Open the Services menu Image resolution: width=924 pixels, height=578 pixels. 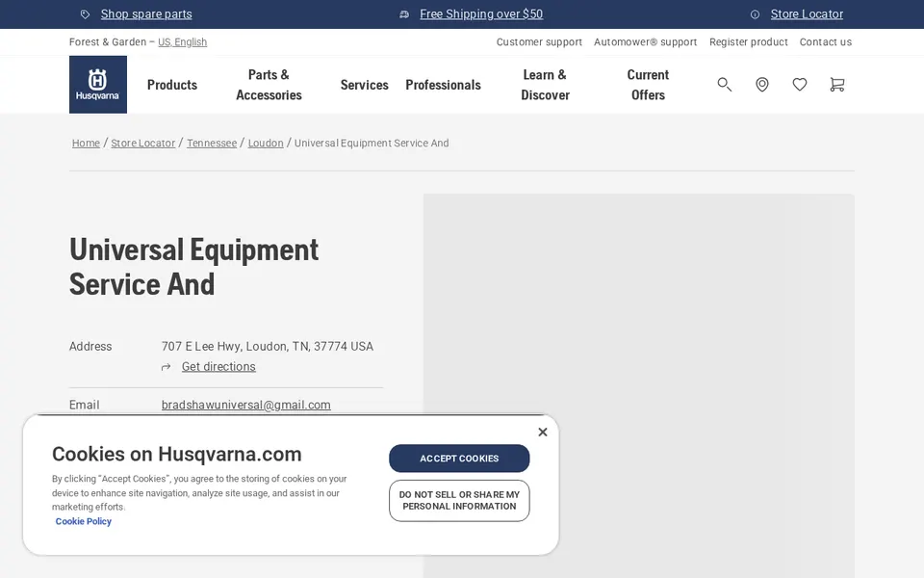364,85
